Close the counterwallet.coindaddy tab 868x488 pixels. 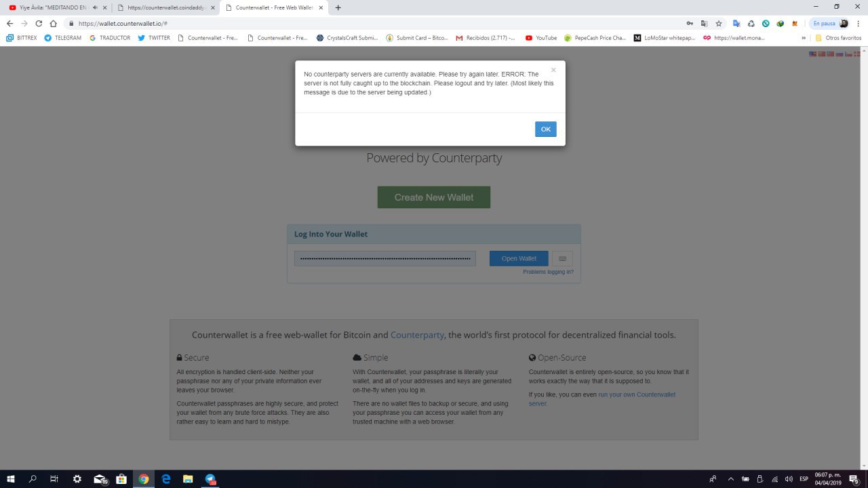click(212, 7)
